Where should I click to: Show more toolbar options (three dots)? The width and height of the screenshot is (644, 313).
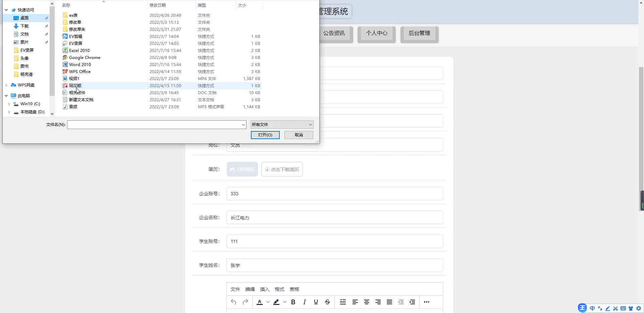coord(427,302)
